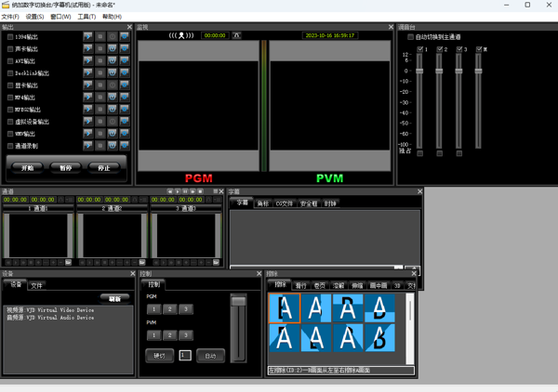
Task: Open the 画中画 transition tab
Action: click(378, 285)
